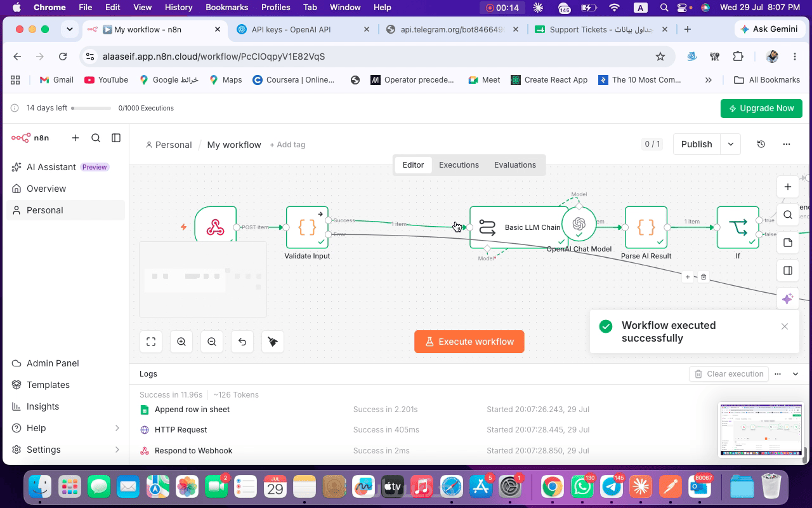Open the Publish dropdown arrow
This screenshot has width=812, height=508.
pyautogui.click(x=731, y=144)
